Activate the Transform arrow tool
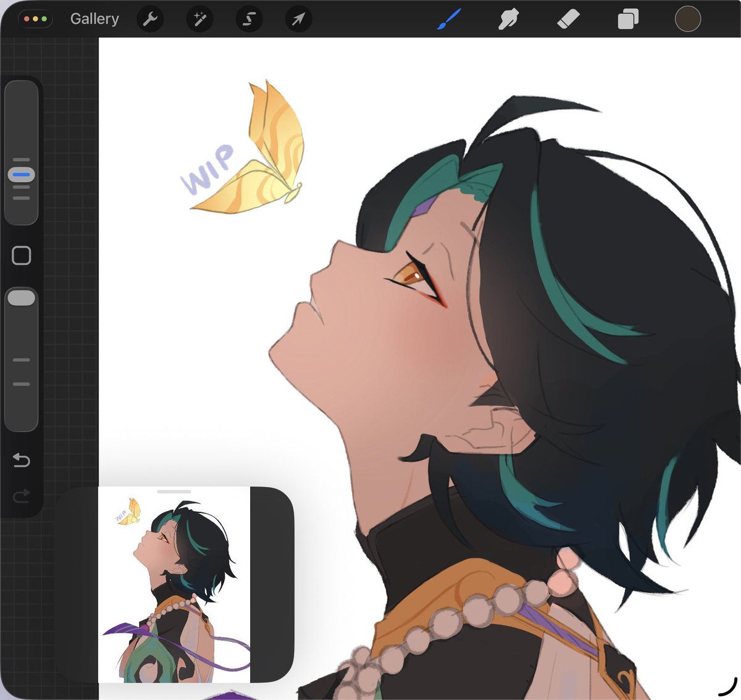The width and height of the screenshot is (741, 700). tap(298, 19)
